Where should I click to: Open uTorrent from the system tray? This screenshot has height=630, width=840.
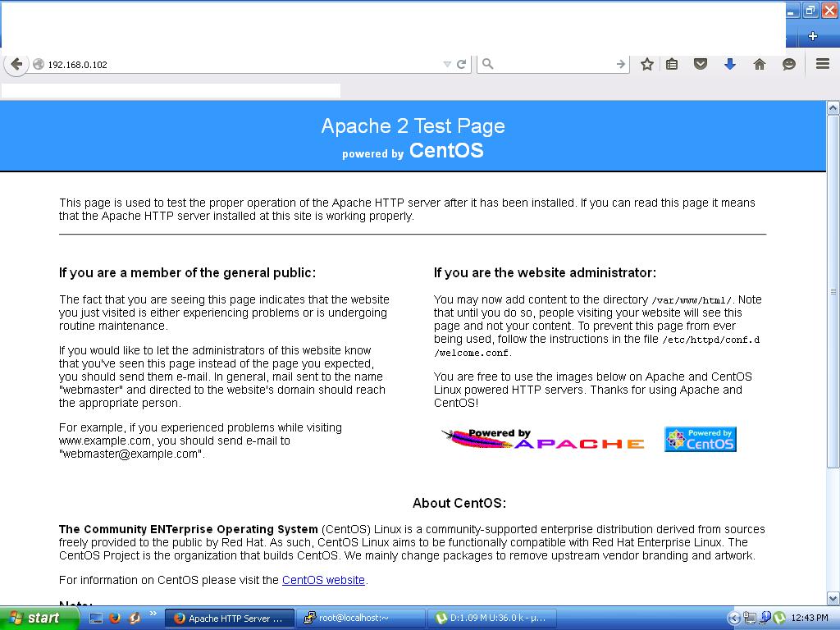[779, 619]
